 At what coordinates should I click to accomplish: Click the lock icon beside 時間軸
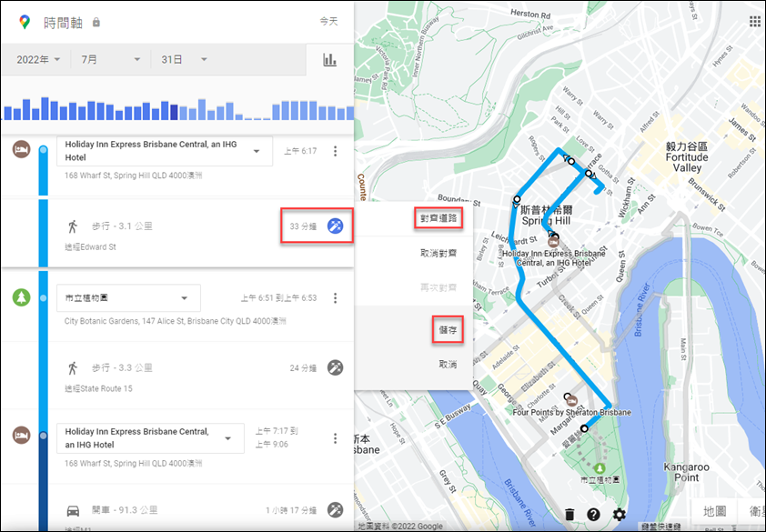[96, 23]
